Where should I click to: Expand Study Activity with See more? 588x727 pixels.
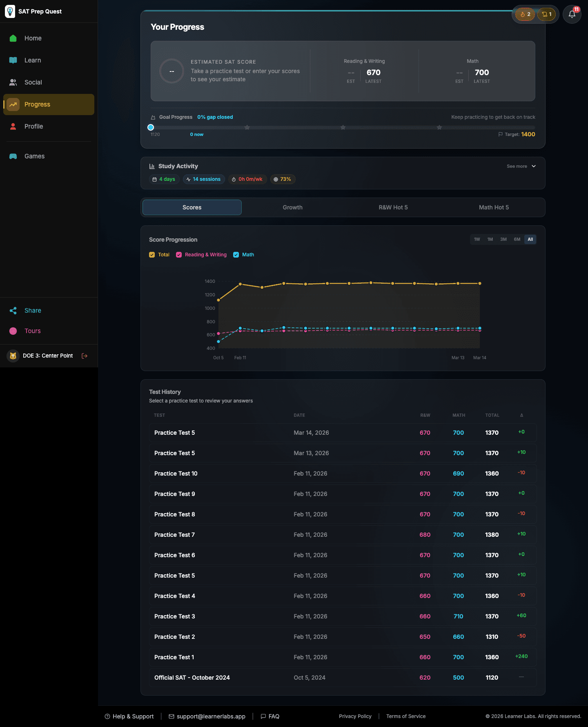tap(521, 166)
